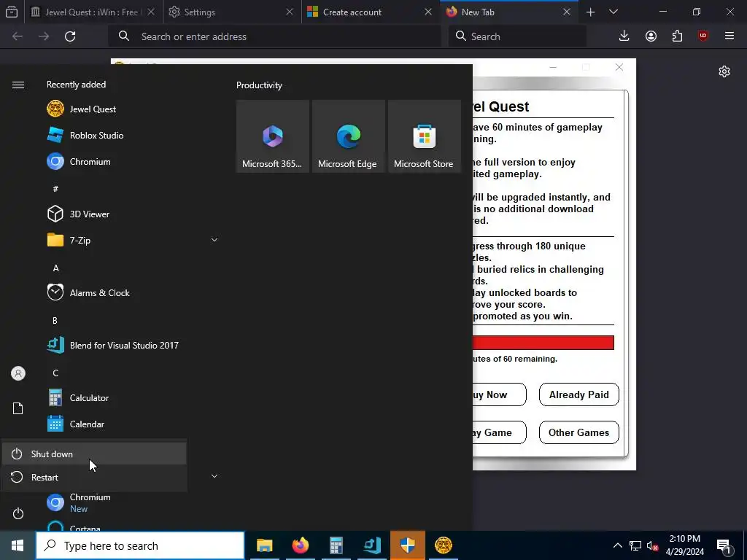This screenshot has width=747, height=560.
Task: Click the Power icon in Start sidebar
Action: [18, 513]
